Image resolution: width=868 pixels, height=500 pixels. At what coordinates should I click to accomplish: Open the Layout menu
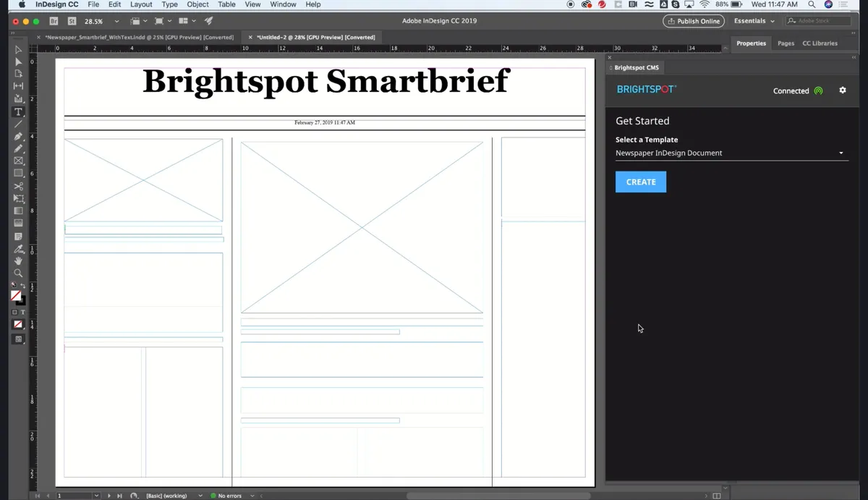coord(141,4)
